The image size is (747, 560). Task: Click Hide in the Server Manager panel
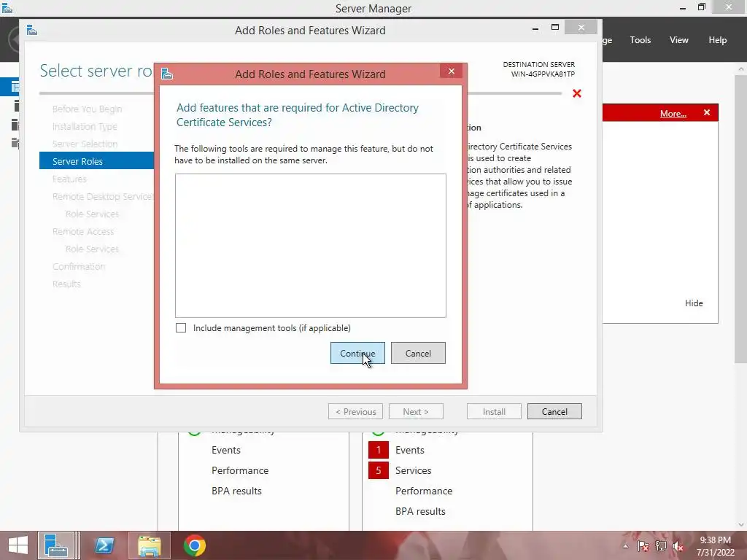tap(694, 303)
